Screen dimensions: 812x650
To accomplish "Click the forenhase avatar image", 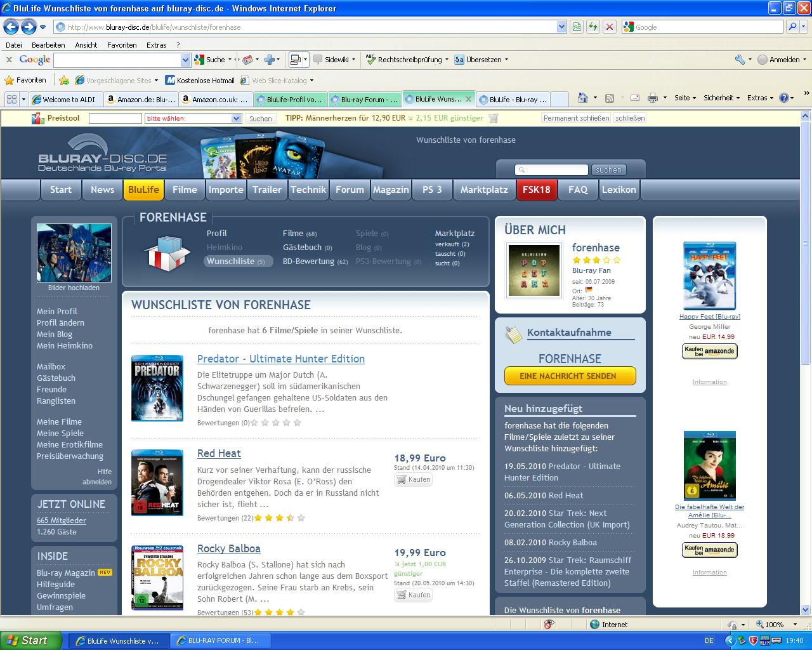I will tap(534, 270).
